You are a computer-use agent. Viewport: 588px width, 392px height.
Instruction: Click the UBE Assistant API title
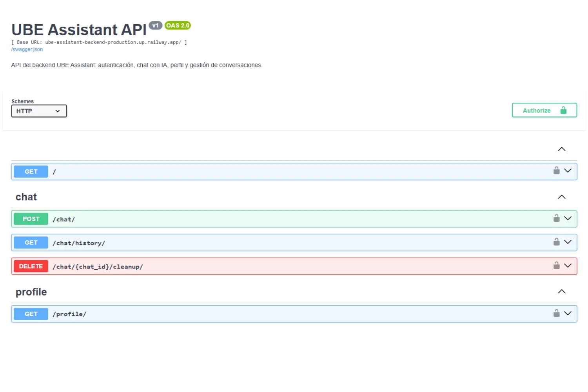tap(78, 29)
